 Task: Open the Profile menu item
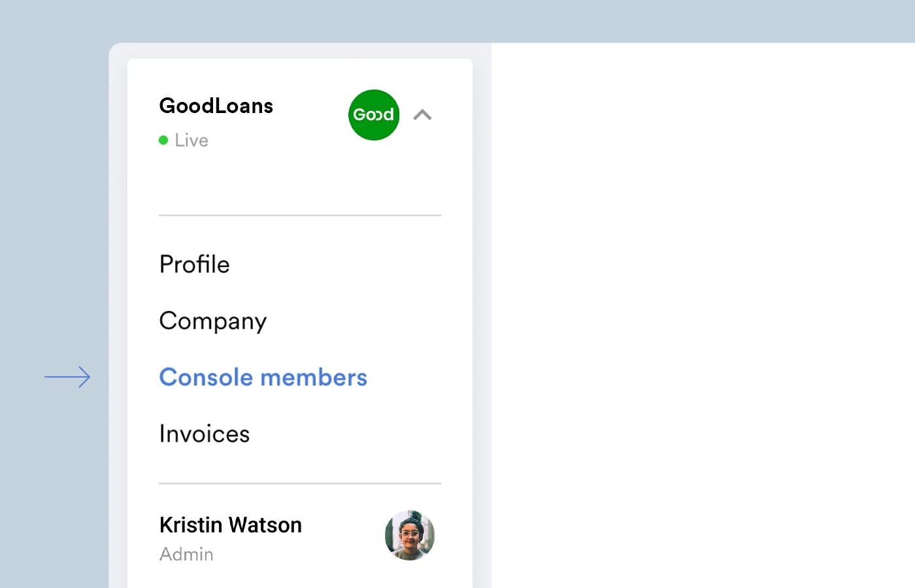click(195, 264)
